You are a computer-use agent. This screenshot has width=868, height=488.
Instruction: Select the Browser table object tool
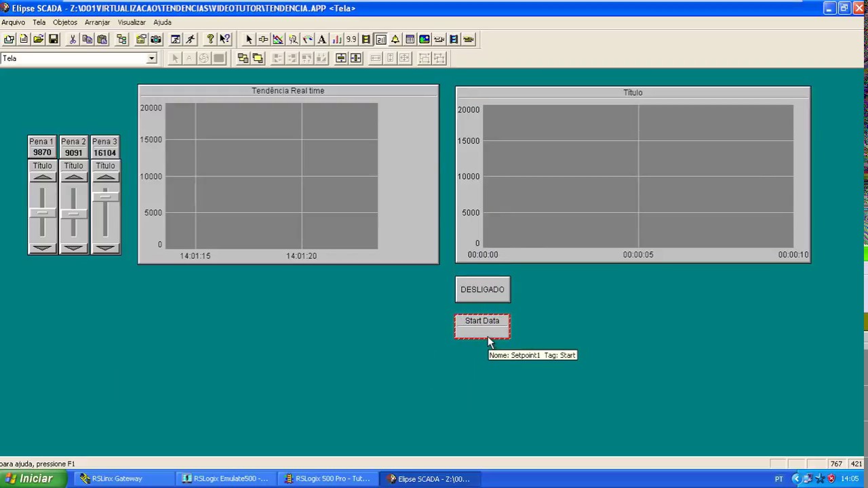[410, 39]
